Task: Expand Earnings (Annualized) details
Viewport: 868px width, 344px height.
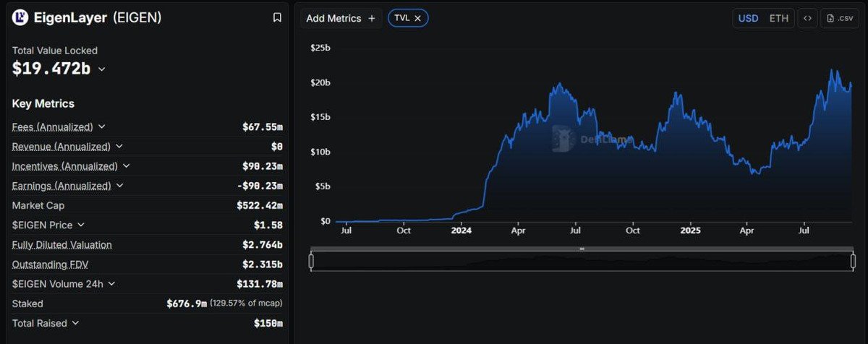Action: click(x=119, y=186)
